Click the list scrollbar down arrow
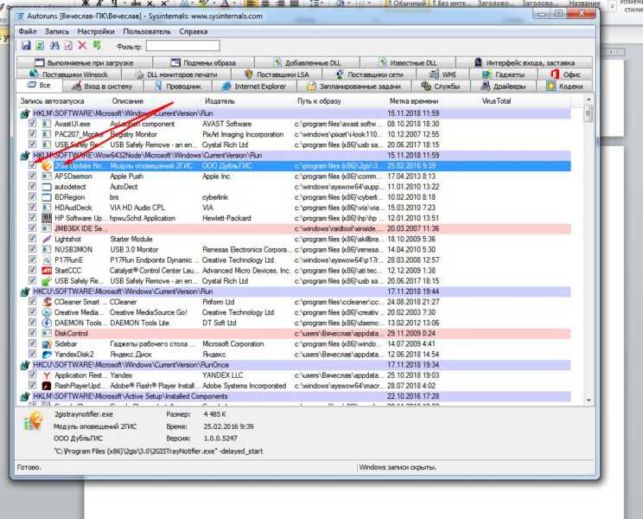This screenshot has height=519, width=643. coord(588,400)
